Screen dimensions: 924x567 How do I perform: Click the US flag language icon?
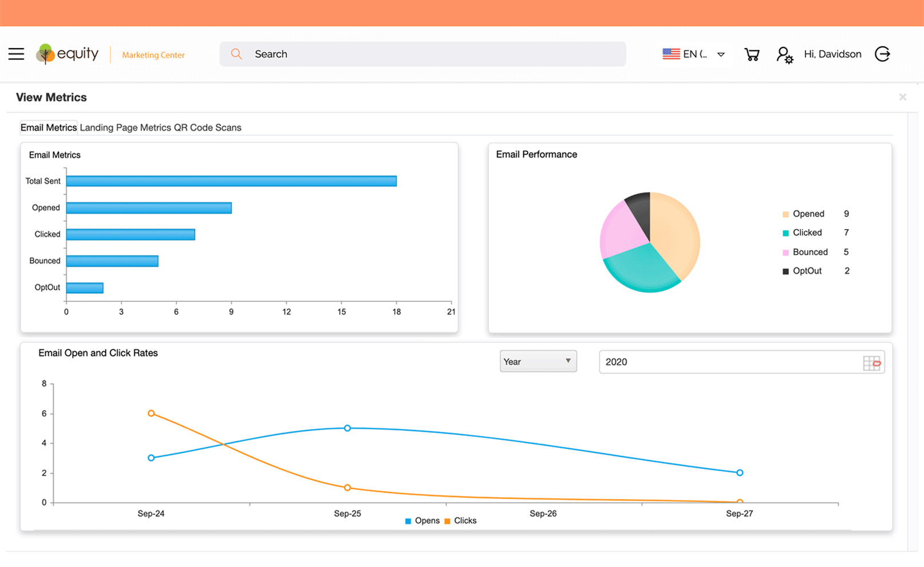670,53
